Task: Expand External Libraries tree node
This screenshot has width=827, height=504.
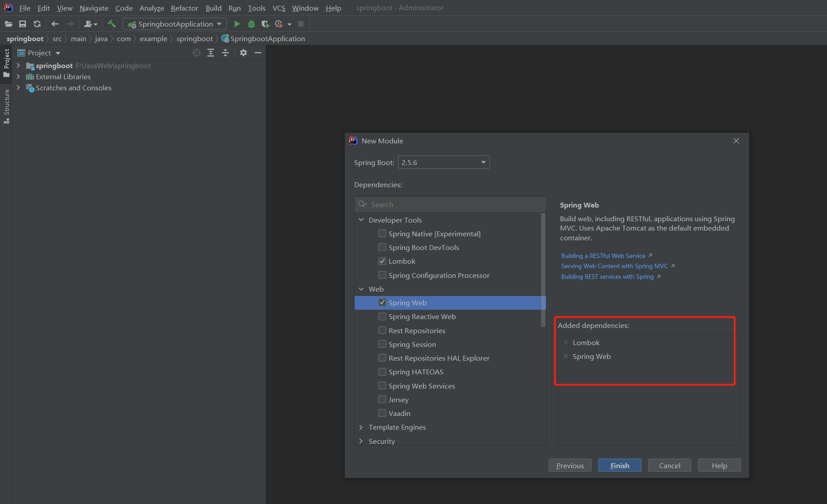Action: point(18,77)
